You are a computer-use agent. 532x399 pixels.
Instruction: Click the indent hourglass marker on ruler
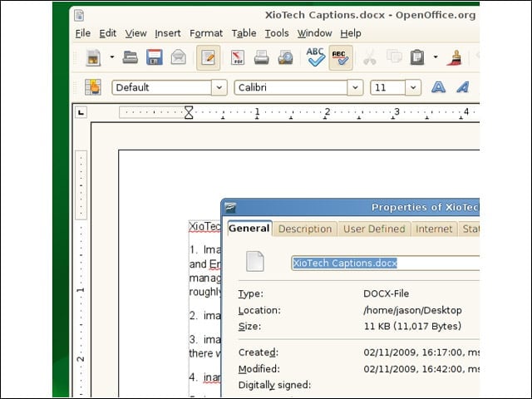tap(189, 113)
